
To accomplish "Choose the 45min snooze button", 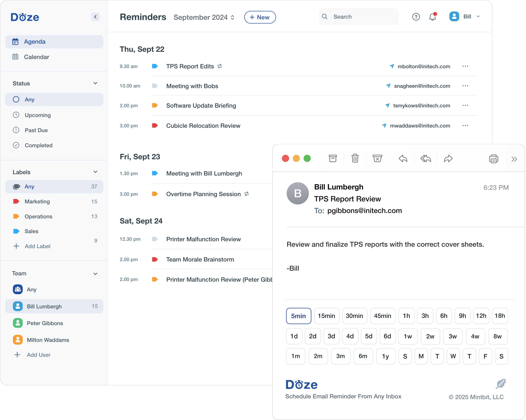I will click(x=383, y=316).
